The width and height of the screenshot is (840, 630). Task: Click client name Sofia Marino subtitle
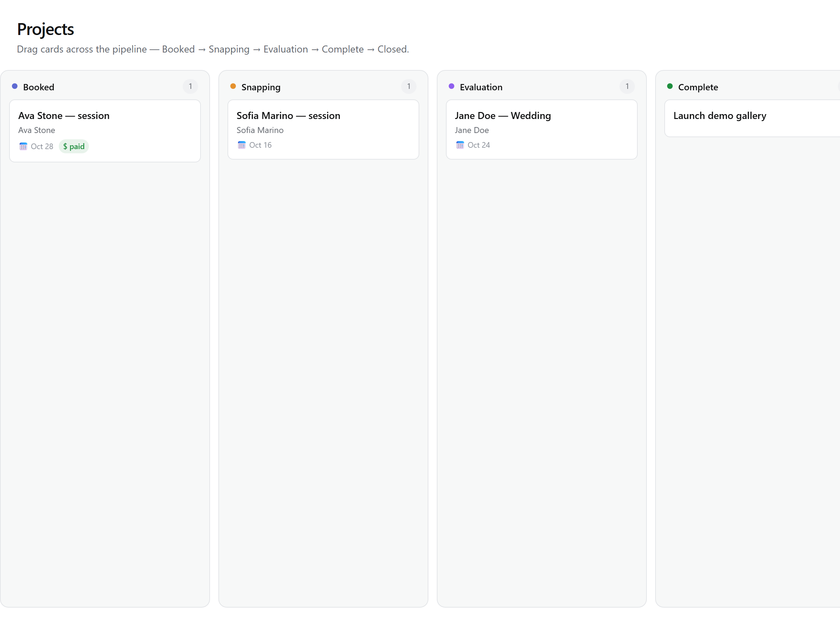coord(260,130)
